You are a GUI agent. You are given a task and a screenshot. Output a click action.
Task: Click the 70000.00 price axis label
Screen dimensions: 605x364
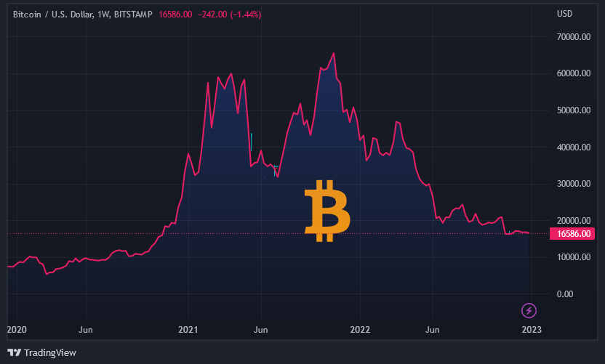(x=573, y=37)
